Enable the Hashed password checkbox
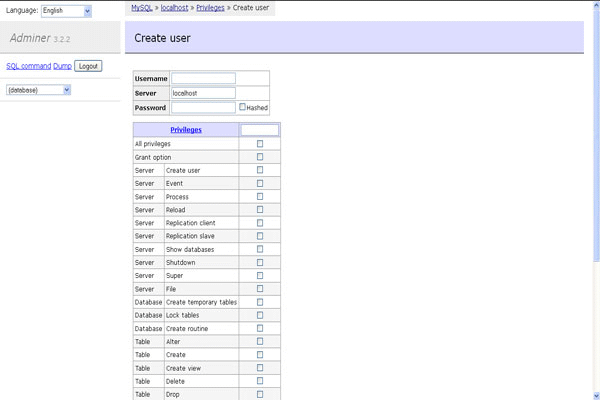 243,107
